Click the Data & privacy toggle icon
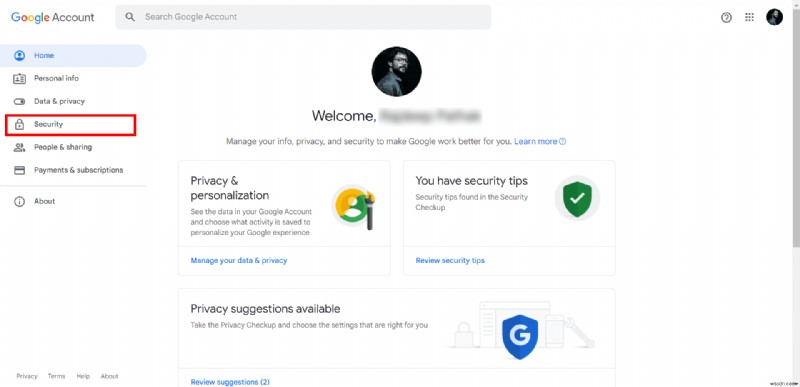This screenshot has height=387, width=800. pyautogui.click(x=19, y=101)
